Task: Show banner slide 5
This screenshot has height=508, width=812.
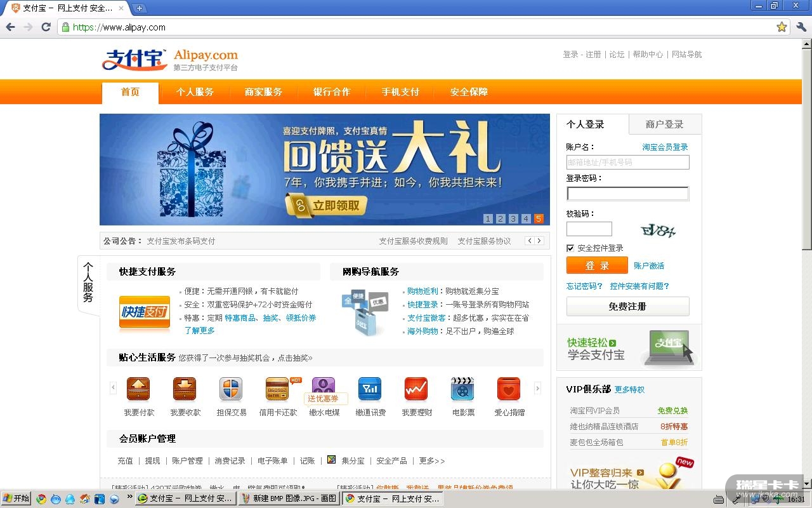Action: pyautogui.click(x=539, y=219)
